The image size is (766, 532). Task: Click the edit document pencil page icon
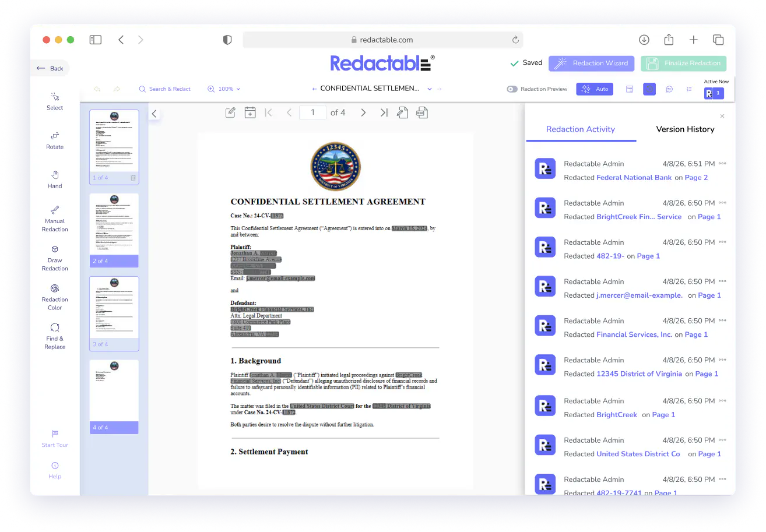402,112
